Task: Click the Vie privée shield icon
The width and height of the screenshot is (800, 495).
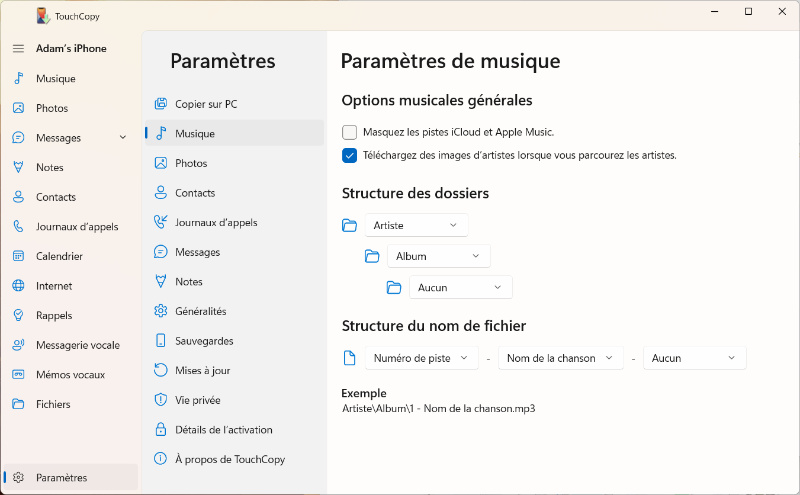Action: (x=160, y=400)
